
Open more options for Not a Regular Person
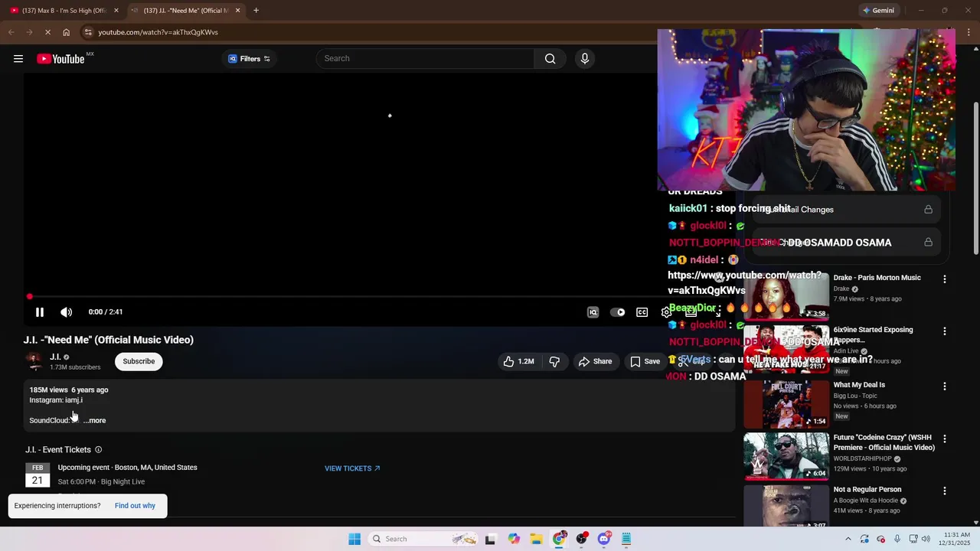coord(944,491)
